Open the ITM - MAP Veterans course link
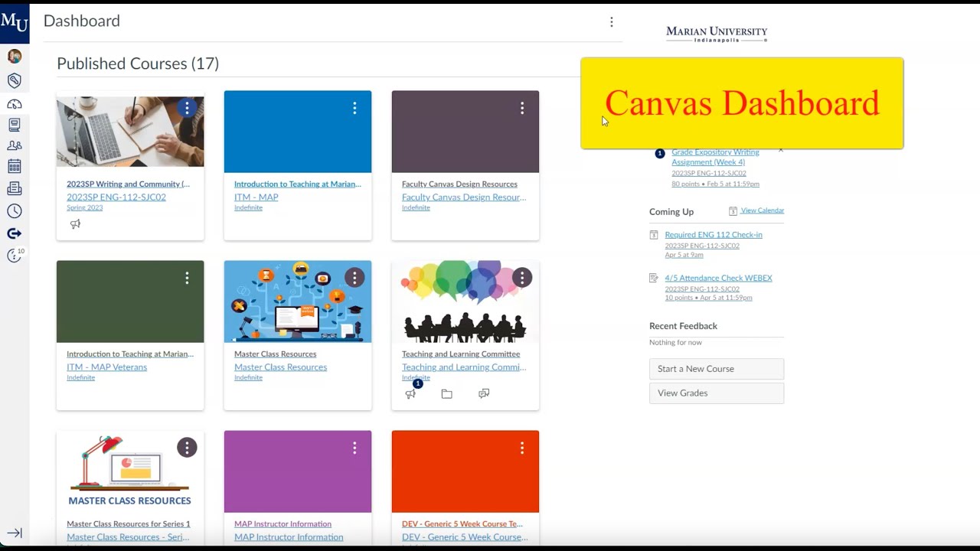980x551 pixels. [106, 367]
